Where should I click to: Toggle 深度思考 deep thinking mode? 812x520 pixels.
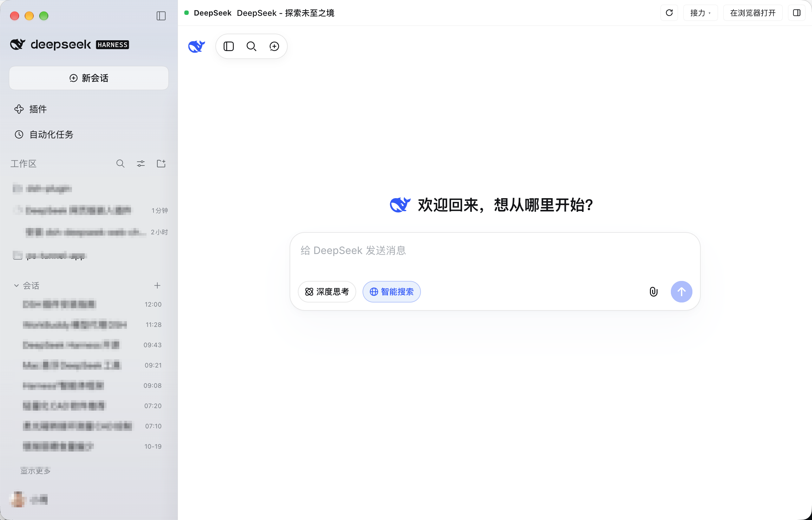327,292
